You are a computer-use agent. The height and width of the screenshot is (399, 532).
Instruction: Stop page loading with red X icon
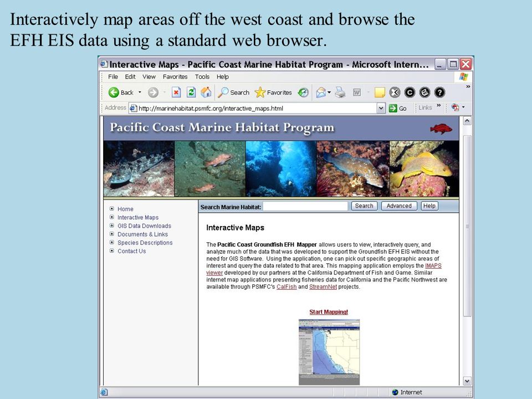click(176, 93)
